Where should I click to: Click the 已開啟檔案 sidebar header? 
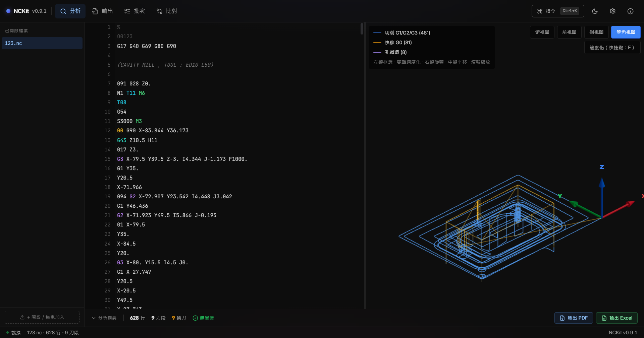[x=16, y=30]
